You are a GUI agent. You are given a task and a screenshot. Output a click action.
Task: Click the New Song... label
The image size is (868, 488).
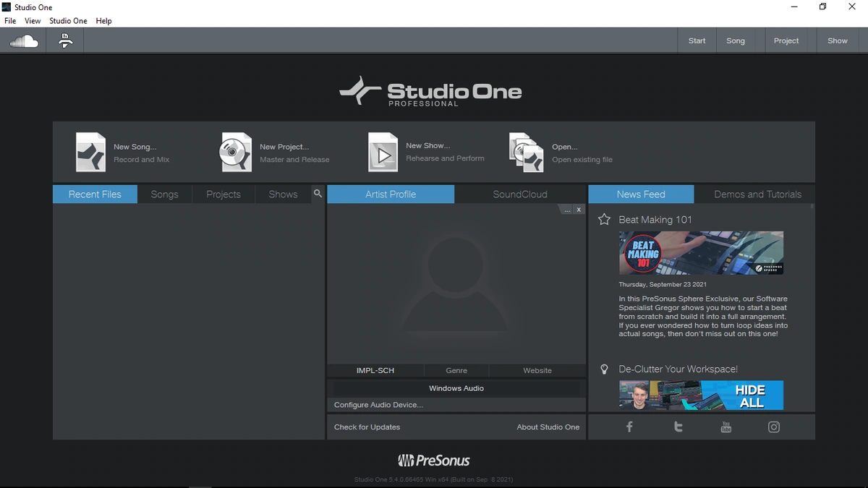point(135,147)
